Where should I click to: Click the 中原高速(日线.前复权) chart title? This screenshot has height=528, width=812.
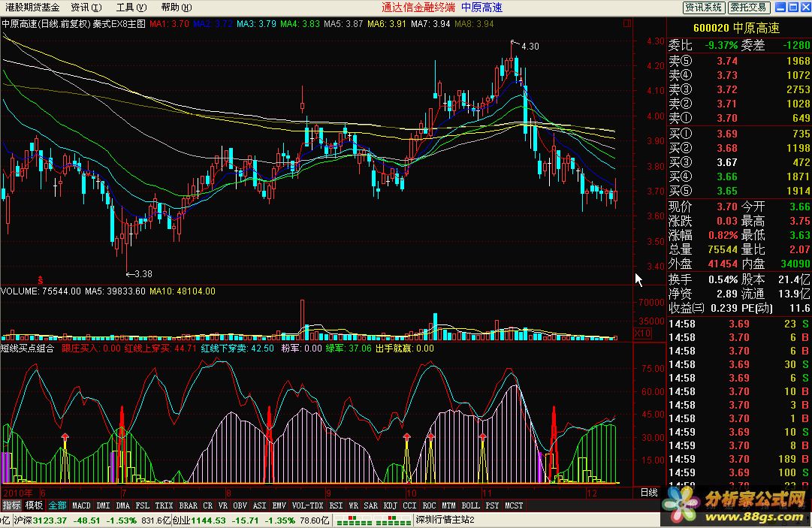46,24
